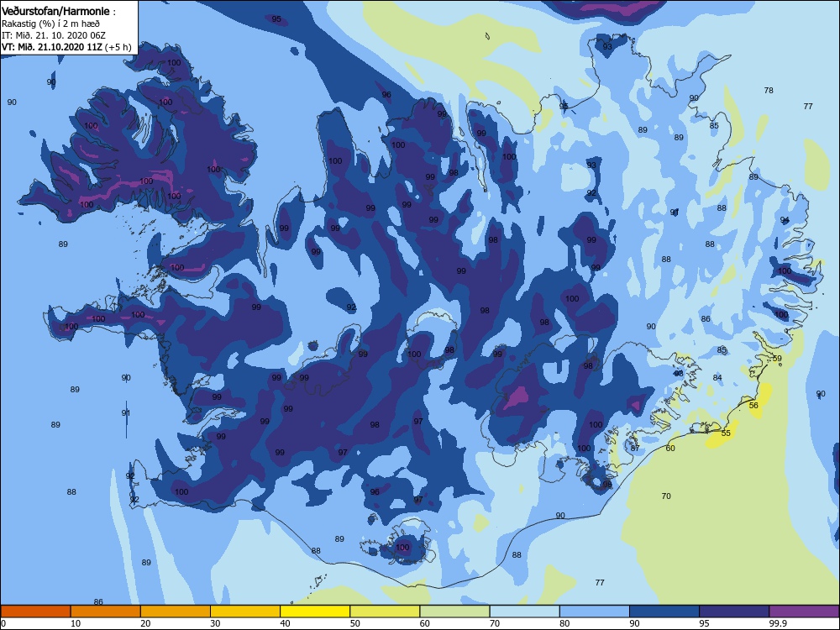Click the purple 99.9+ legend swatch
Screen dimensions: 840x630
(x=804, y=612)
